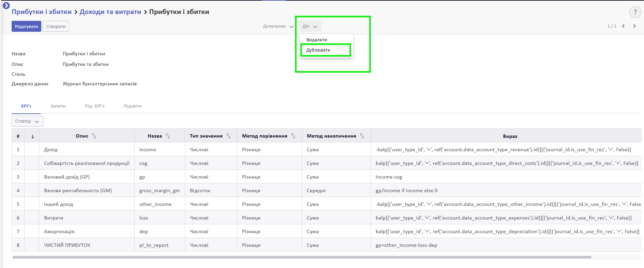
Task: Click the Журнал бухгалтерських записів value
Action: (x=100, y=84)
